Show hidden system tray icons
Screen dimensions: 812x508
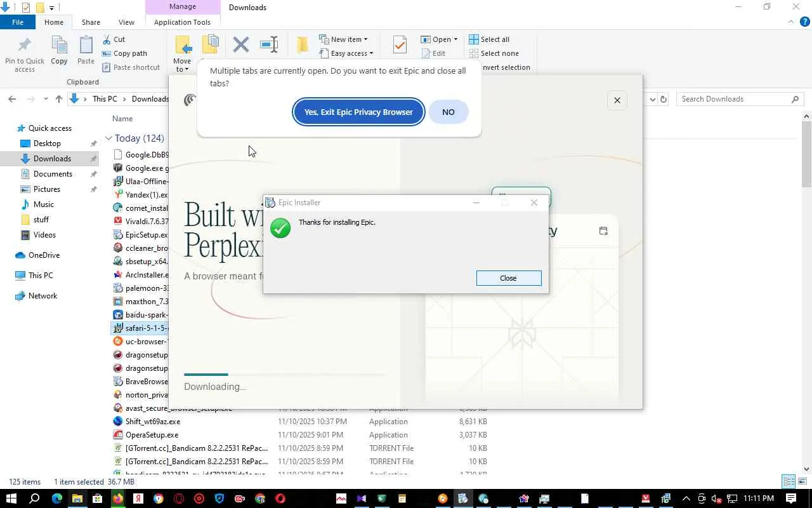[686, 498]
